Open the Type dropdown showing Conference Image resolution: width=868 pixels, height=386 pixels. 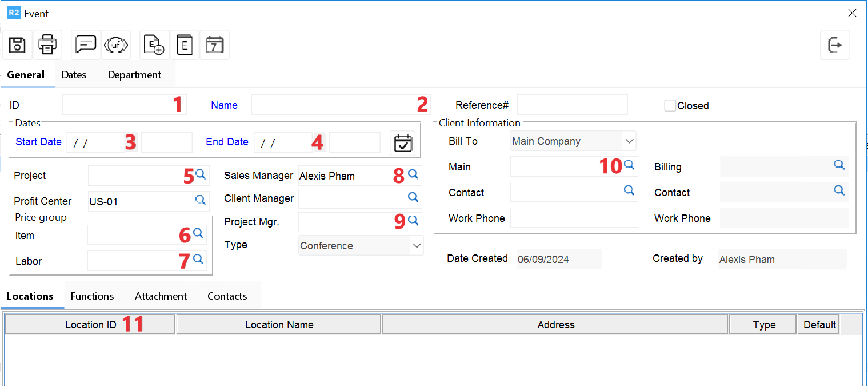[x=417, y=246]
